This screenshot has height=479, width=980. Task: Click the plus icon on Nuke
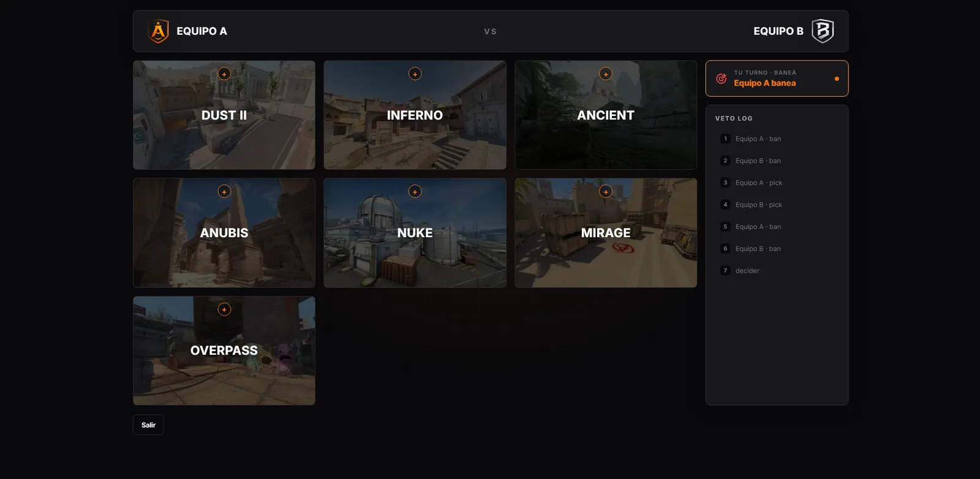[415, 192]
